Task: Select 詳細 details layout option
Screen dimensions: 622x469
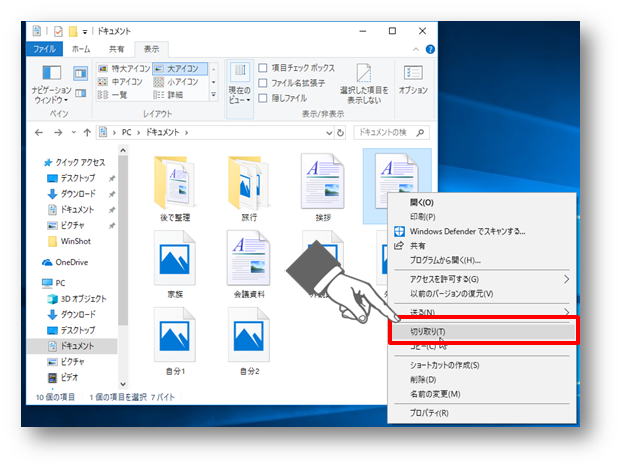Action: (169, 95)
